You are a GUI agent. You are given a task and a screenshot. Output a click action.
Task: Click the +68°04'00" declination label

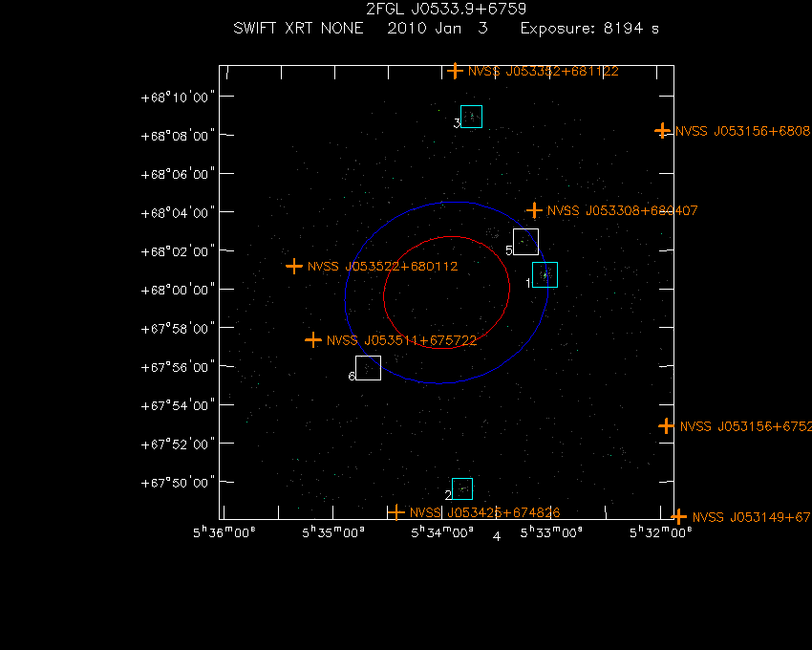pyautogui.click(x=178, y=213)
